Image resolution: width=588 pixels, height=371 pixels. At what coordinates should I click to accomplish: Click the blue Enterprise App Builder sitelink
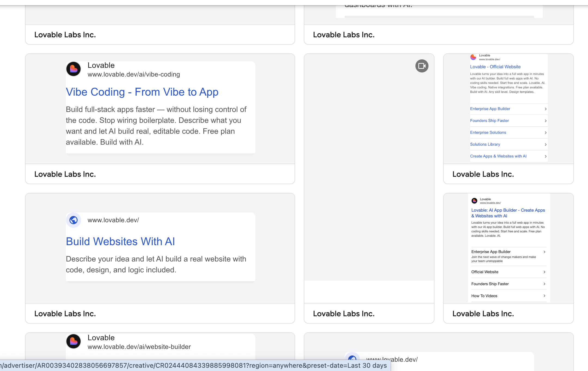pos(490,109)
